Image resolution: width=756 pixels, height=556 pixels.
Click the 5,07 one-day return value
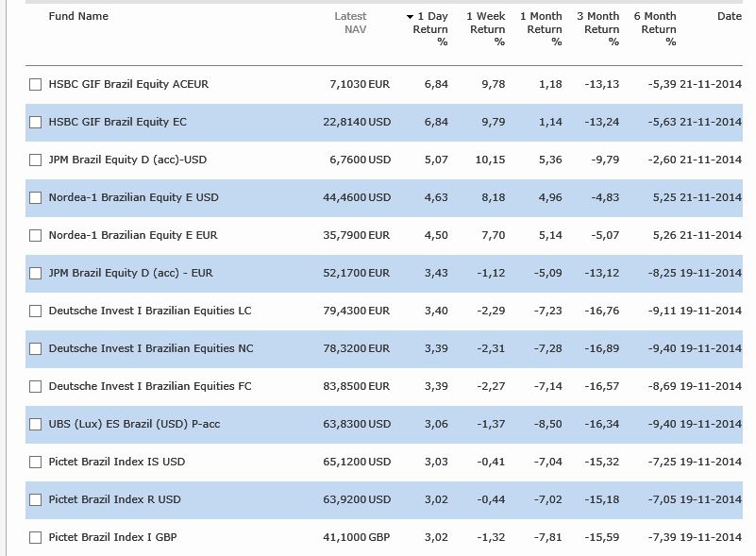(436, 160)
